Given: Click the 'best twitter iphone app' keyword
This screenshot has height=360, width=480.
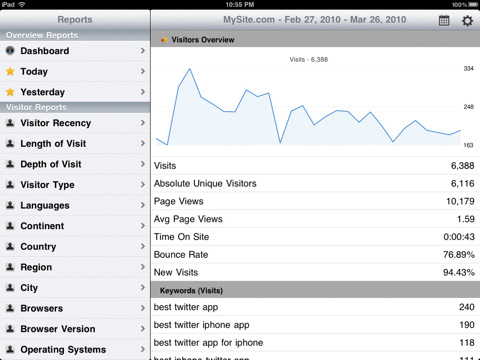Looking at the screenshot, I should click(316, 325).
